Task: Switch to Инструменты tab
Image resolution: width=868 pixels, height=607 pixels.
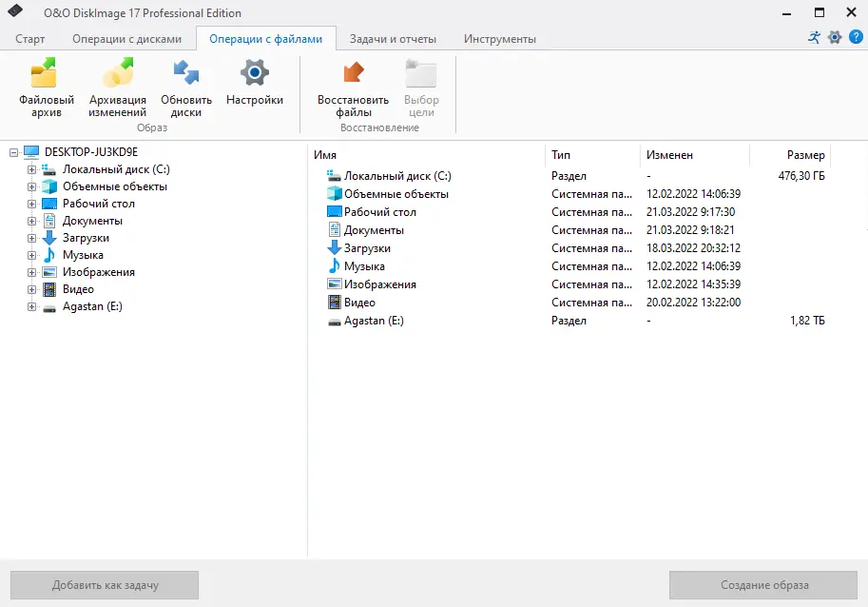Action: tap(500, 39)
